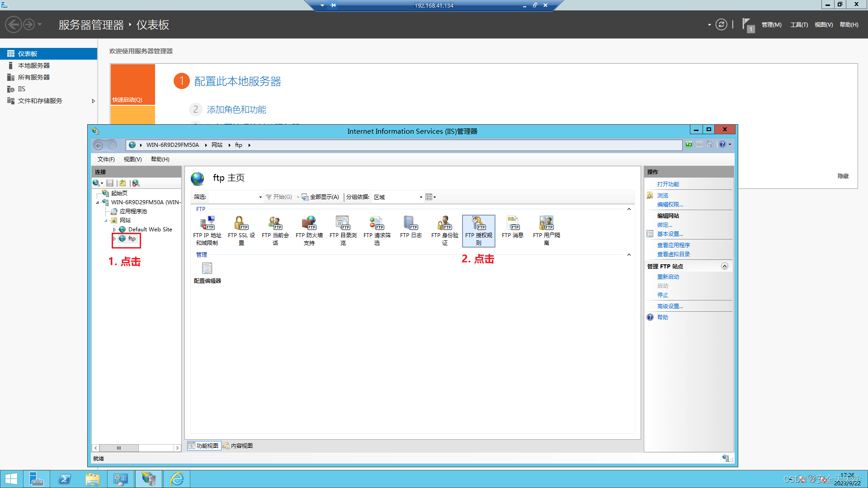The width and height of the screenshot is (868, 488).
Task: Open FTP authentication (身份验证) icon
Action: (445, 231)
